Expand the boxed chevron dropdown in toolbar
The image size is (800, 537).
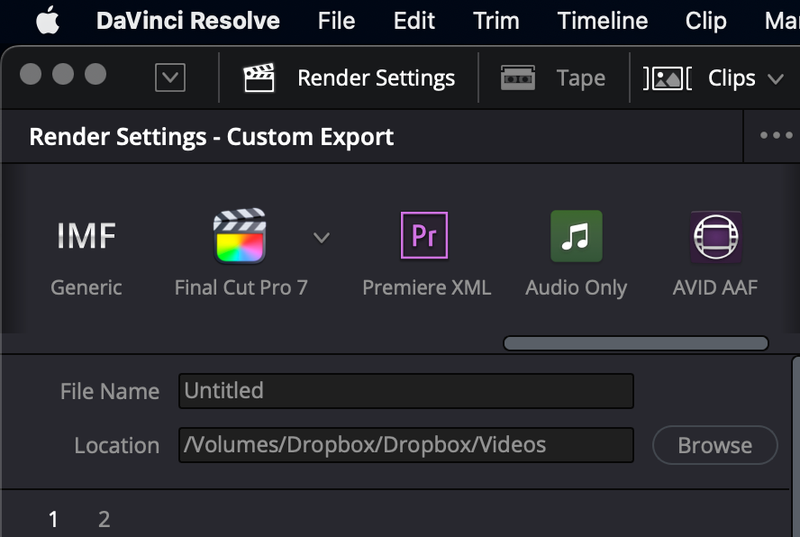point(170,78)
